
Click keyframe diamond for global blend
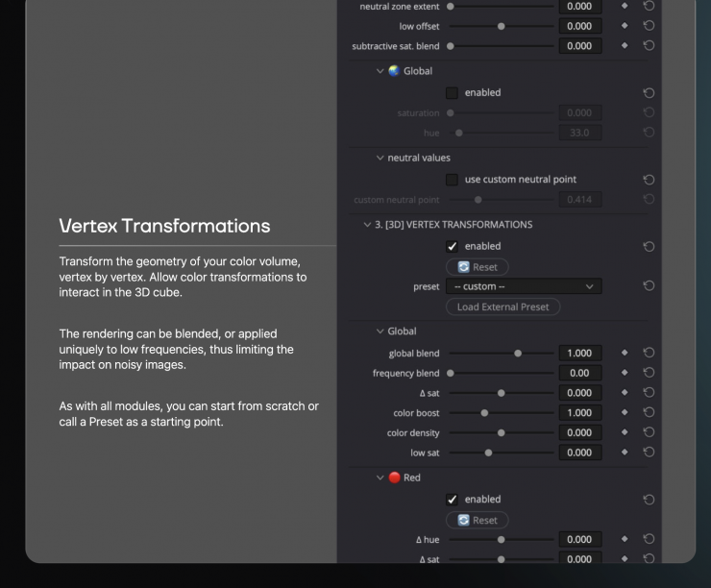(x=625, y=354)
